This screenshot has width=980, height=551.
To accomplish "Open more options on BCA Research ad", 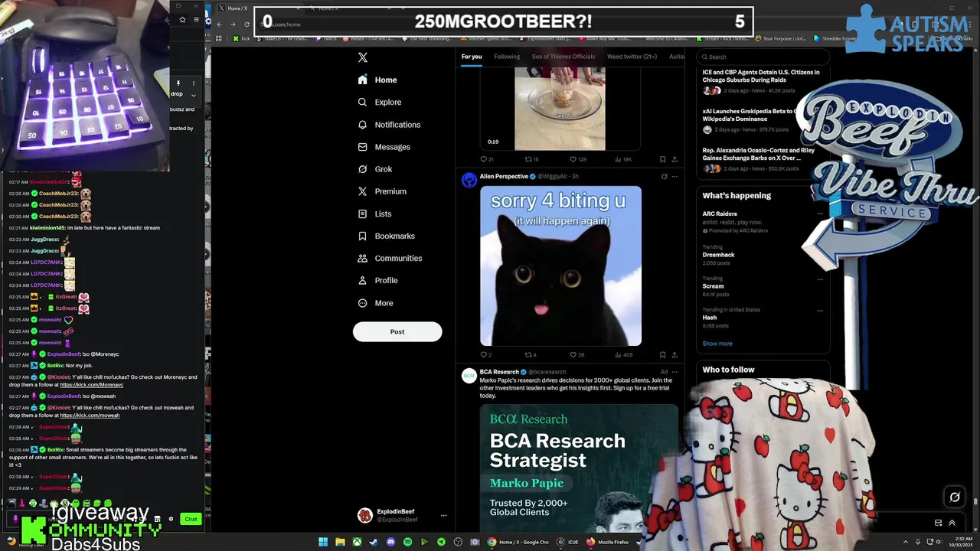I will (x=675, y=372).
